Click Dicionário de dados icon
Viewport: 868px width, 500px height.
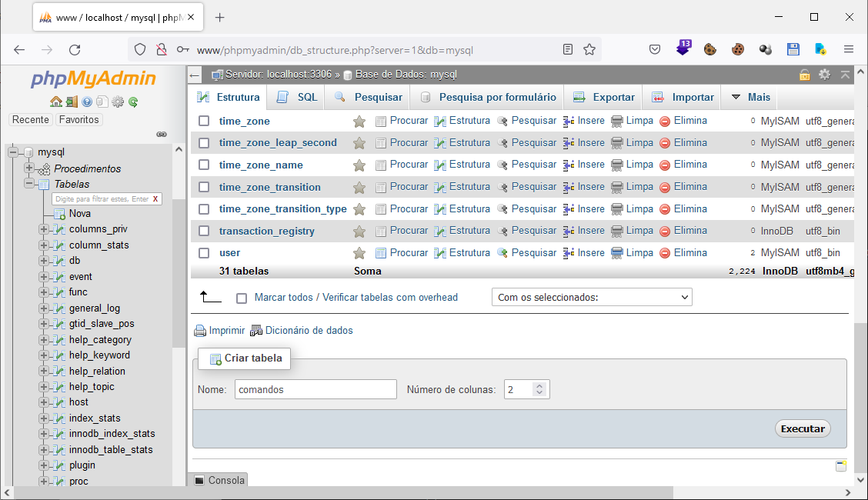[x=255, y=331]
